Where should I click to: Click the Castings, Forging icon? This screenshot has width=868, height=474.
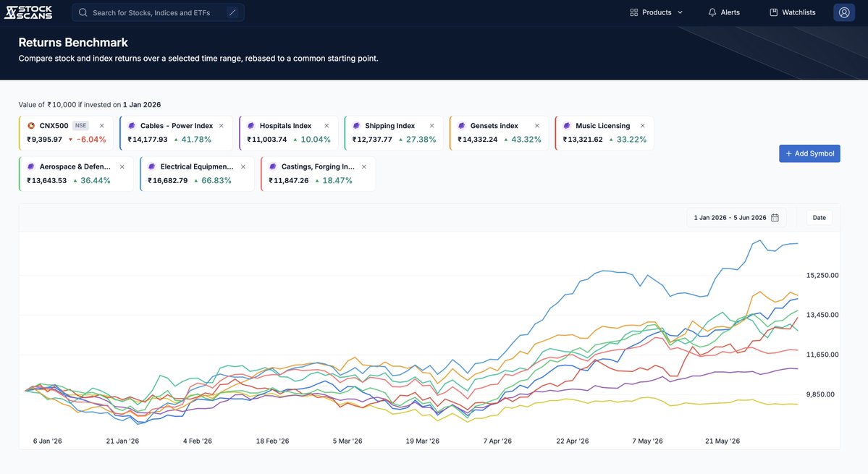(273, 166)
